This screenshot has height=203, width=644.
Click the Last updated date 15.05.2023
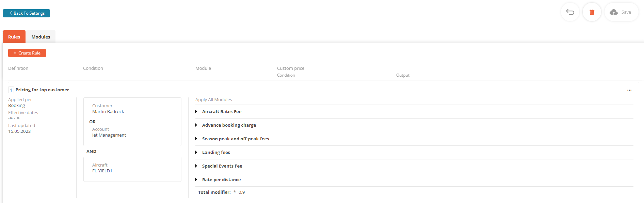pyautogui.click(x=19, y=131)
